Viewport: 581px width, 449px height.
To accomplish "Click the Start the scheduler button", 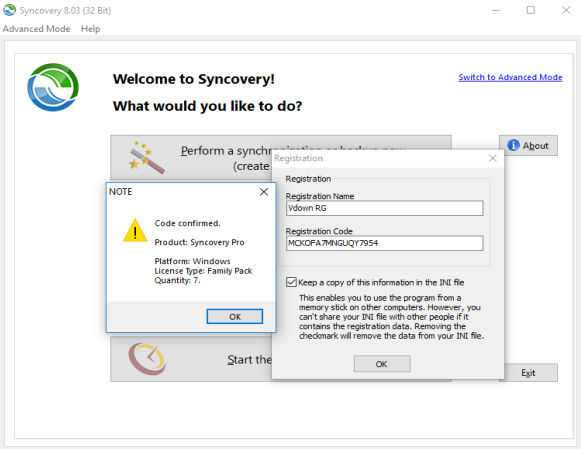I will [x=191, y=359].
